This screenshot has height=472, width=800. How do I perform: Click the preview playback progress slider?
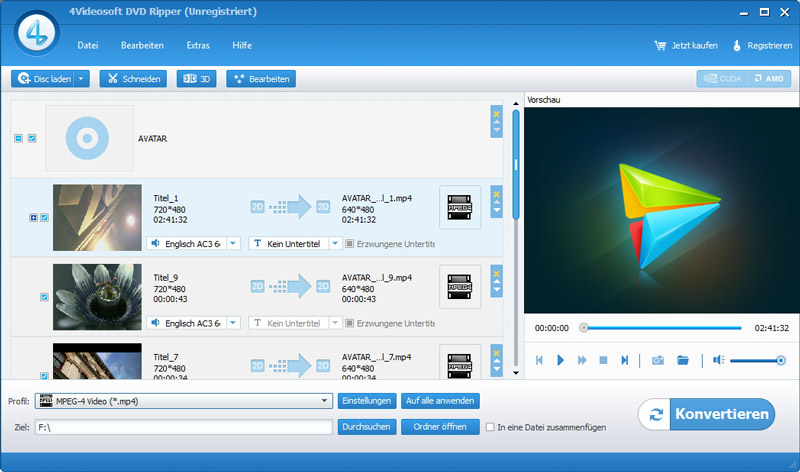(662, 327)
